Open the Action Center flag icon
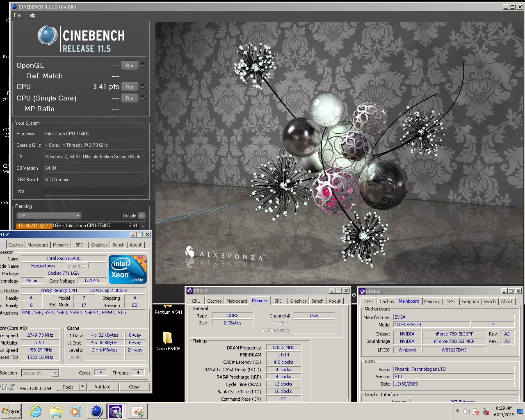The width and height of the screenshot is (525, 420). 476,411
